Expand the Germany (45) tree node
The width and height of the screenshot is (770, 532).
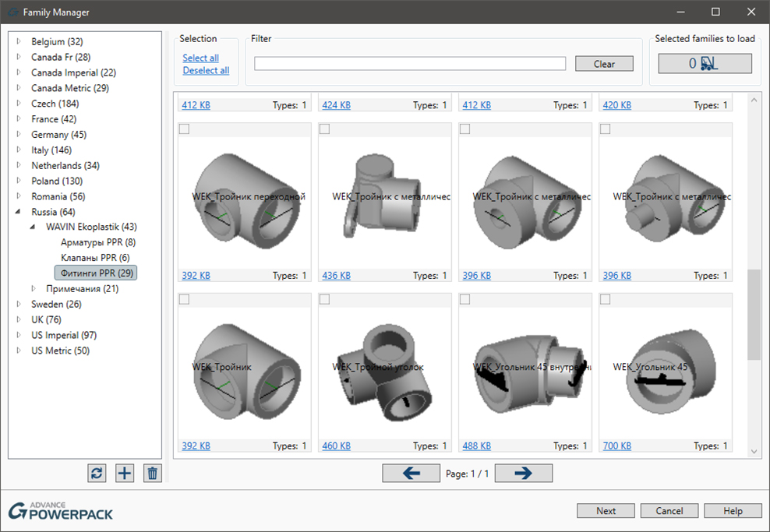(x=19, y=135)
